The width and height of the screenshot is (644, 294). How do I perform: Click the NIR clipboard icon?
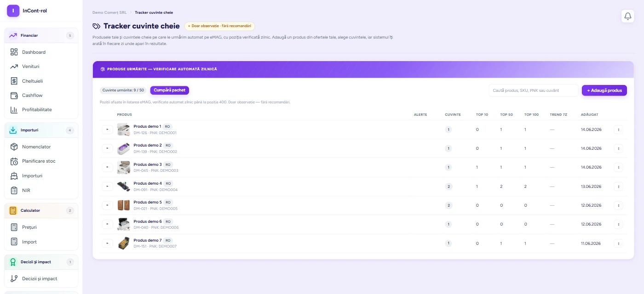tap(14, 190)
